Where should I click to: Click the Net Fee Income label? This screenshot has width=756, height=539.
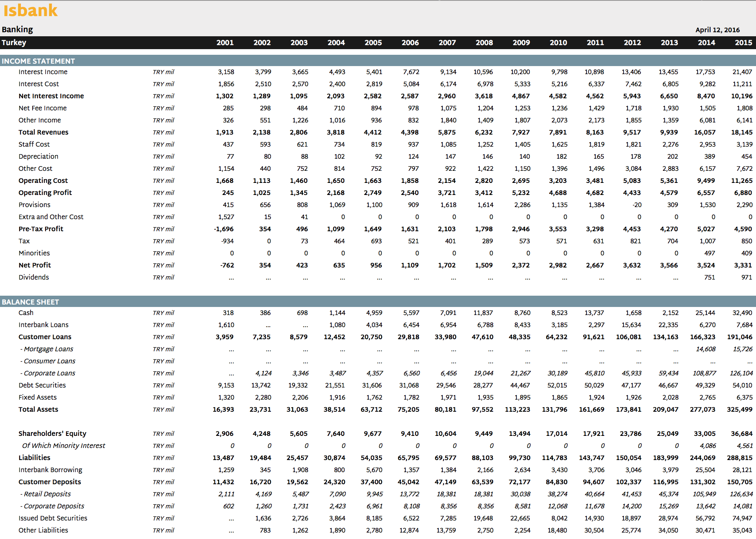pyautogui.click(x=43, y=108)
